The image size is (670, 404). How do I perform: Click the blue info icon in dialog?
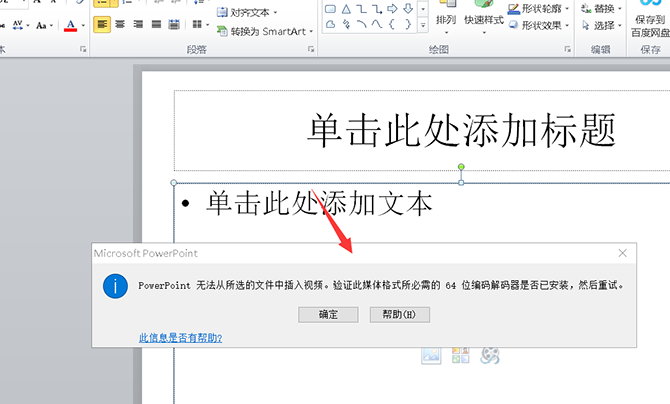coord(115,286)
